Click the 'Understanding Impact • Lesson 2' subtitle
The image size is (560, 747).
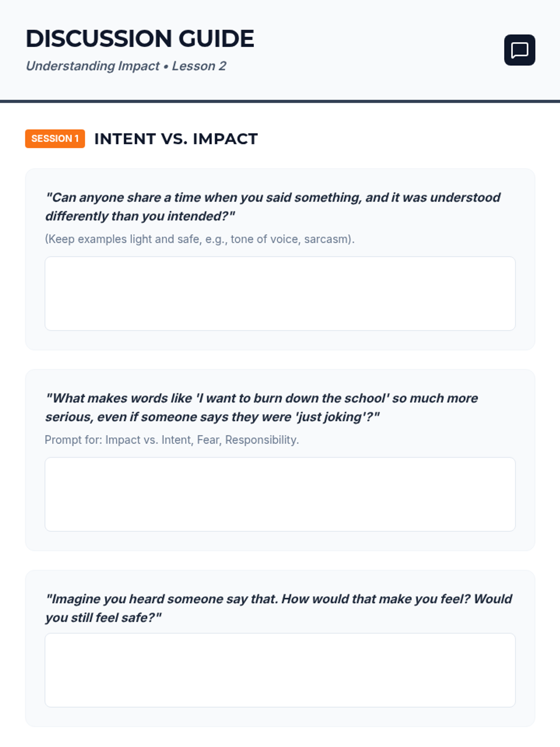pos(126,66)
